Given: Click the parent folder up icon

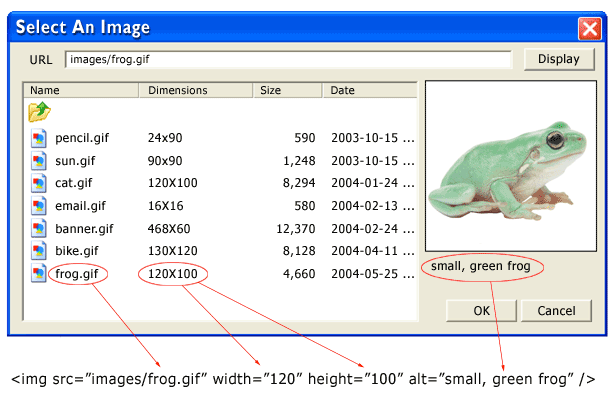Looking at the screenshot, I should tap(39, 112).
